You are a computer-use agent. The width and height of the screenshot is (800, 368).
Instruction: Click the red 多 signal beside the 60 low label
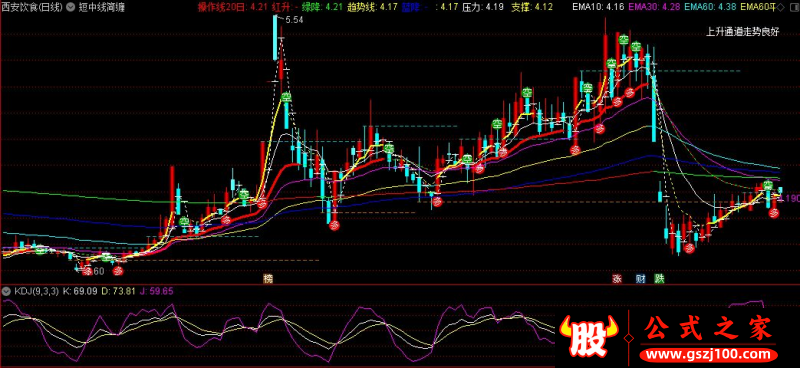coord(87,271)
